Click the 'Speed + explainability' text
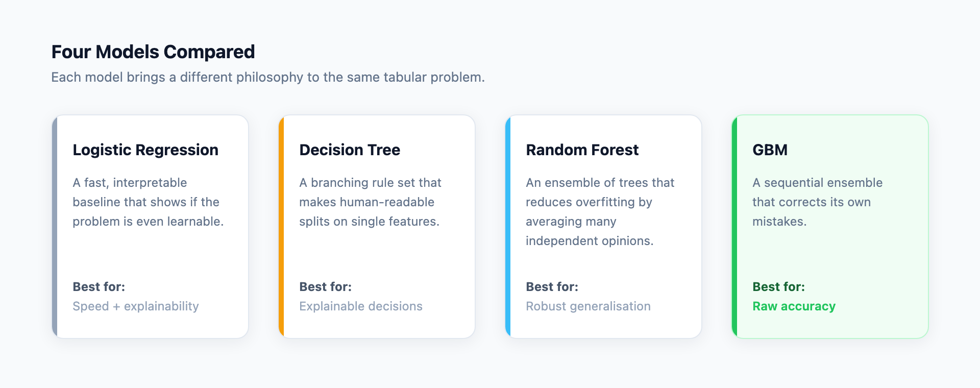This screenshot has height=388, width=980. [136, 306]
